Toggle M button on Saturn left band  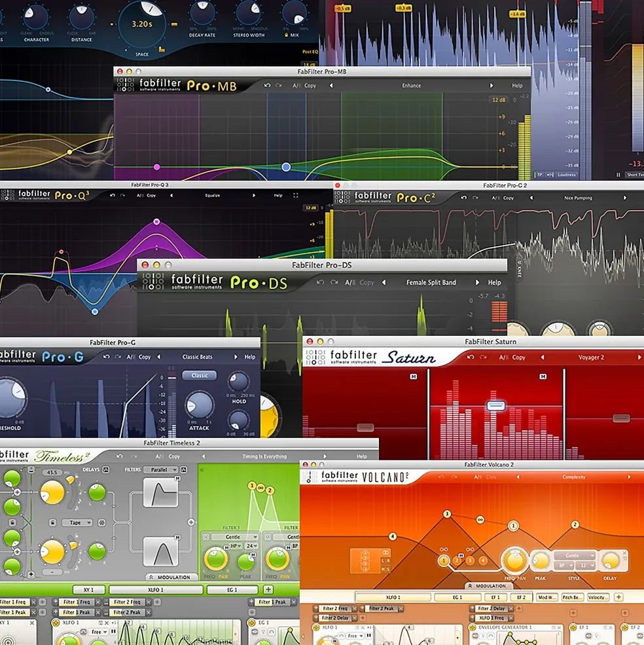coord(413,377)
